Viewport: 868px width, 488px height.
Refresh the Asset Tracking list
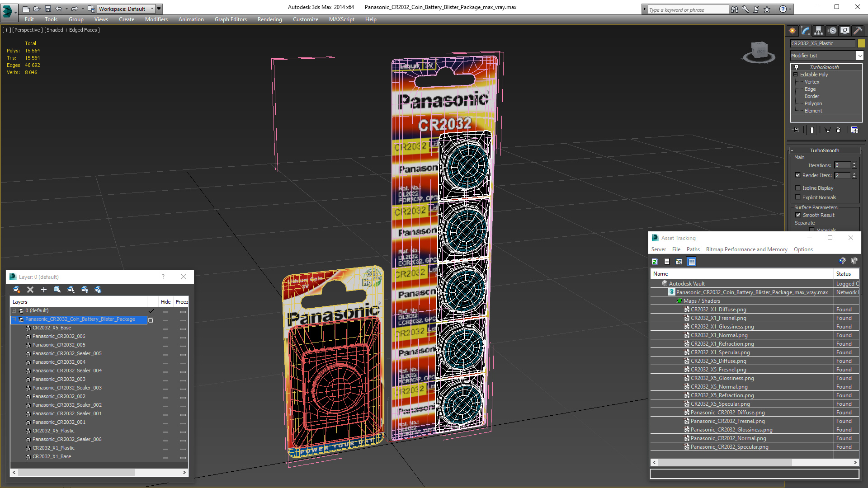point(655,262)
